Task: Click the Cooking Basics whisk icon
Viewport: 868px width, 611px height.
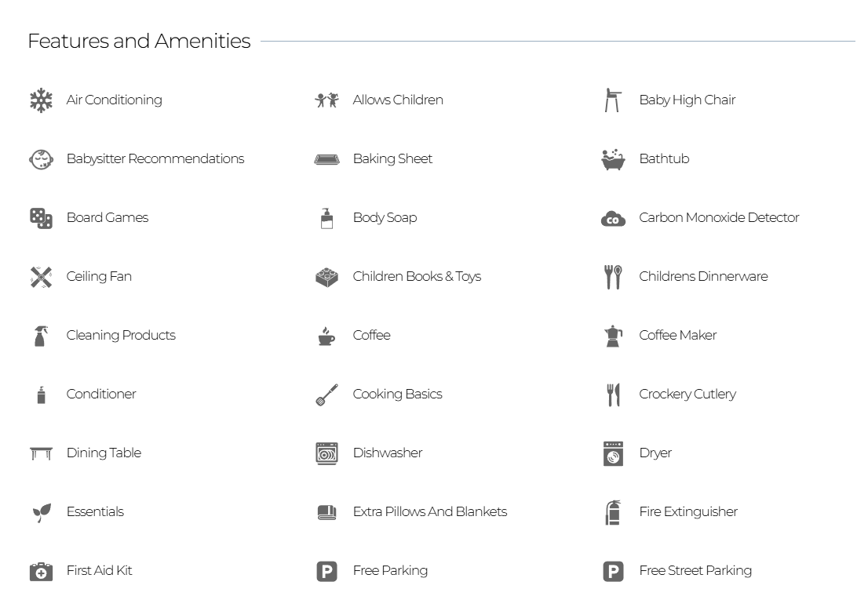Action: pos(326,395)
